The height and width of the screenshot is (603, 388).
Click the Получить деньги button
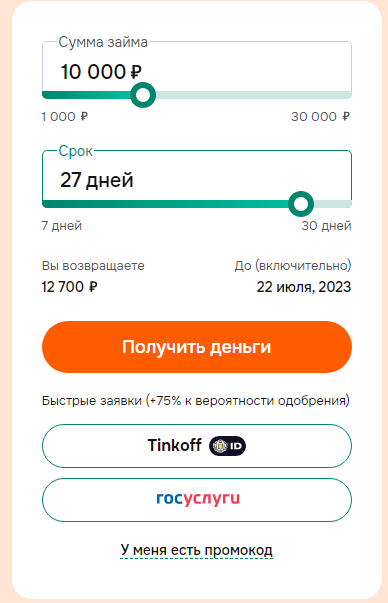[x=197, y=347]
